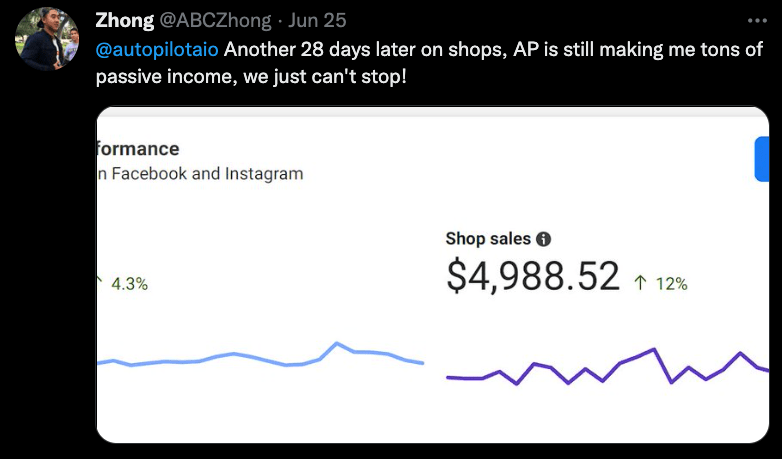Screen dimensions: 782x459
Task: Click the "Shop sales" label text
Action: tap(488, 240)
